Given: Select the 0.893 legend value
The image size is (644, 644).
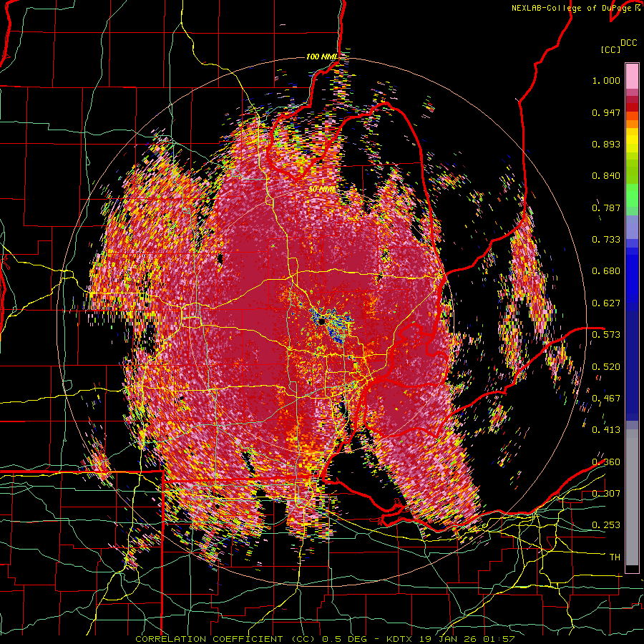Looking at the screenshot, I should click(606, 144).
